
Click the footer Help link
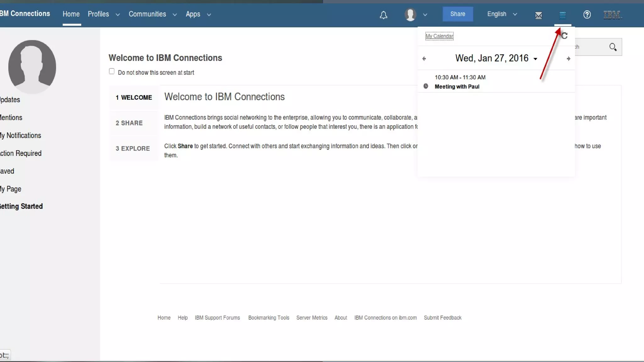click(x=182, y=318)
